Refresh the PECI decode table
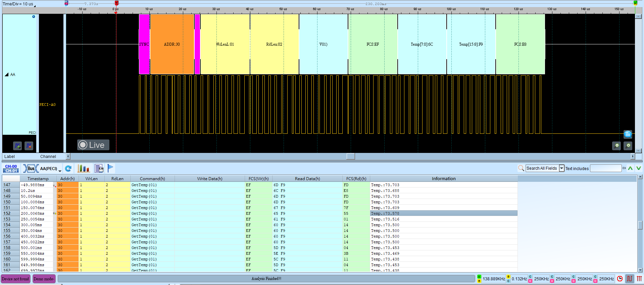 (68, 168)
